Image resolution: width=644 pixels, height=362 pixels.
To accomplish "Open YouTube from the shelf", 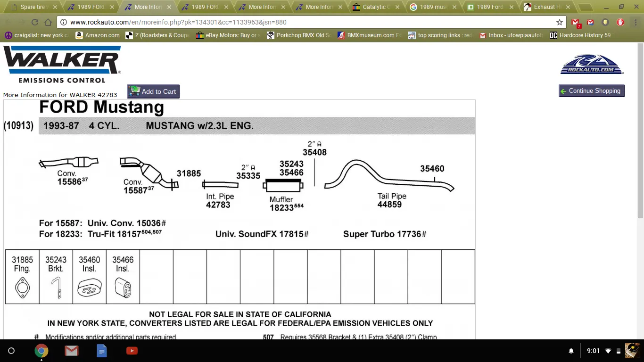I will pos(132,351).
